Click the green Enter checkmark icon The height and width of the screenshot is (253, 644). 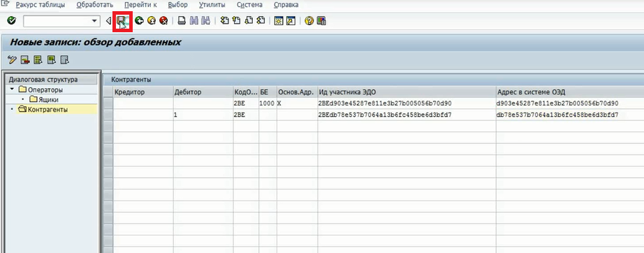[12, 20]
